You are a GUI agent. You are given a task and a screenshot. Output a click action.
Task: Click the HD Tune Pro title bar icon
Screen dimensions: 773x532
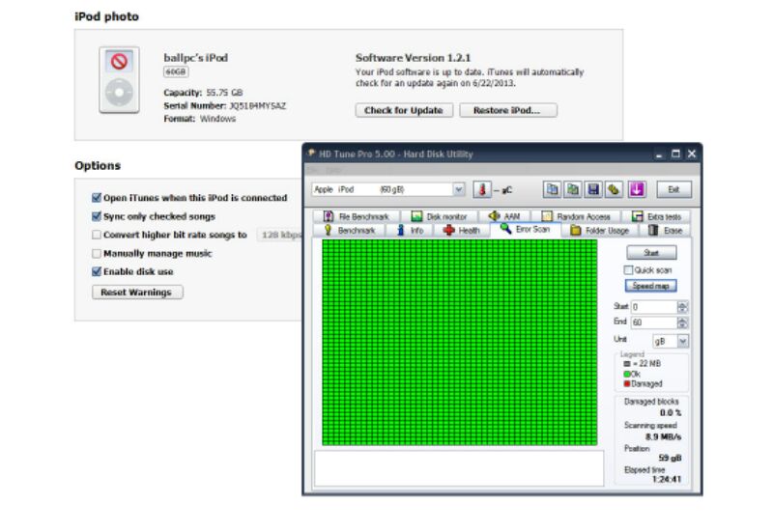click(310, 154)
